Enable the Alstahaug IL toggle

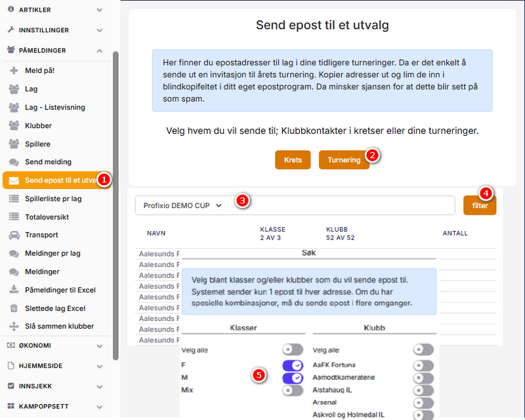(423, 390)
